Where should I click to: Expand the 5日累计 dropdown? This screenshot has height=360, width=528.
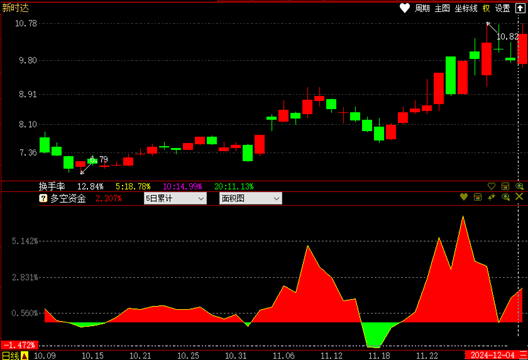[175, 198]
